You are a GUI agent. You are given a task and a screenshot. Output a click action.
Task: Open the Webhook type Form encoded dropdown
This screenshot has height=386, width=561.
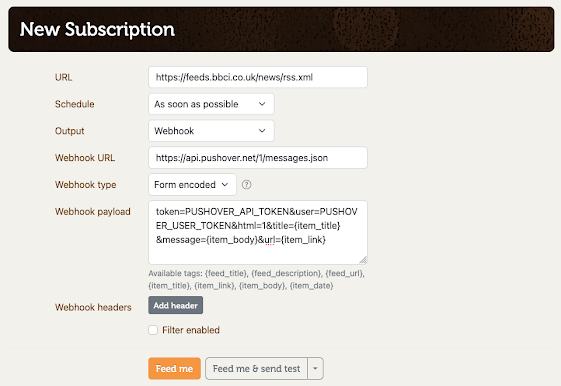(192, 185)
